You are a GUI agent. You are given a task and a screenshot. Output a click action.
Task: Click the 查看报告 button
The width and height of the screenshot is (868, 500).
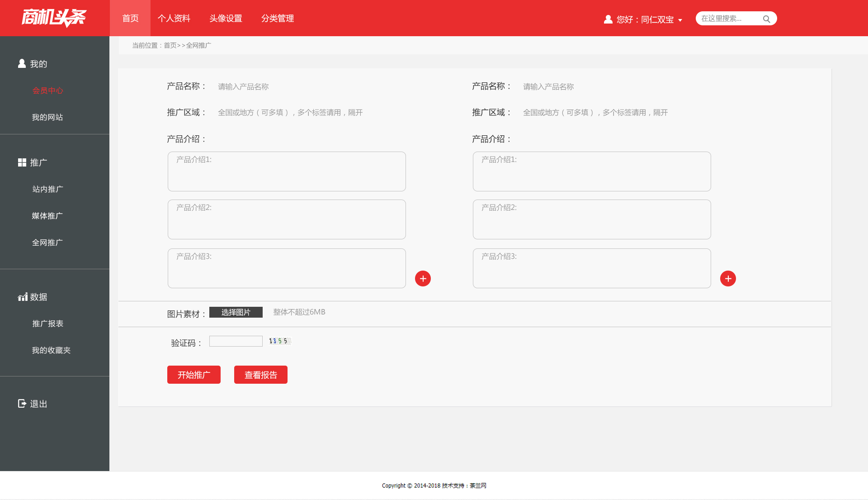tap(261, 375)
